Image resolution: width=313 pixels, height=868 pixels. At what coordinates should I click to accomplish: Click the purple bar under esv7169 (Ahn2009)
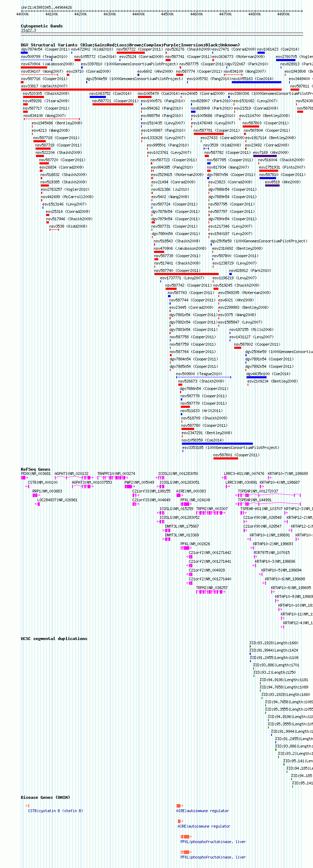pyautogui.click(x=265, y=156)
